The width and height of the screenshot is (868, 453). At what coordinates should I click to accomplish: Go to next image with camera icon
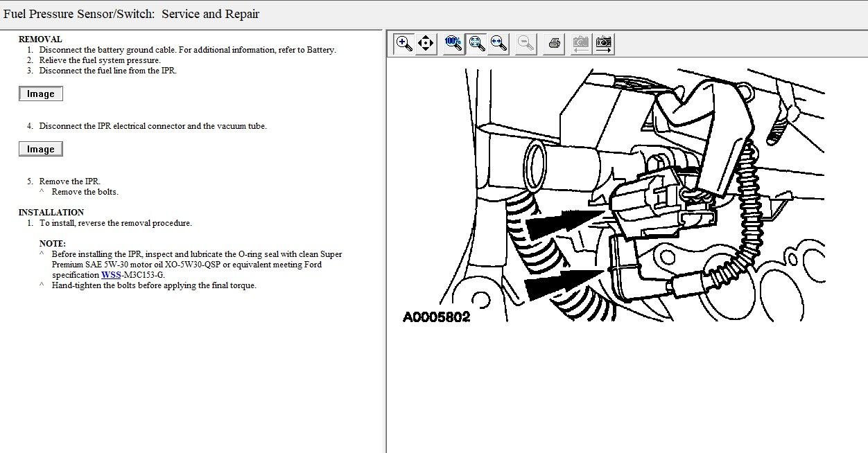pos(604,44)
